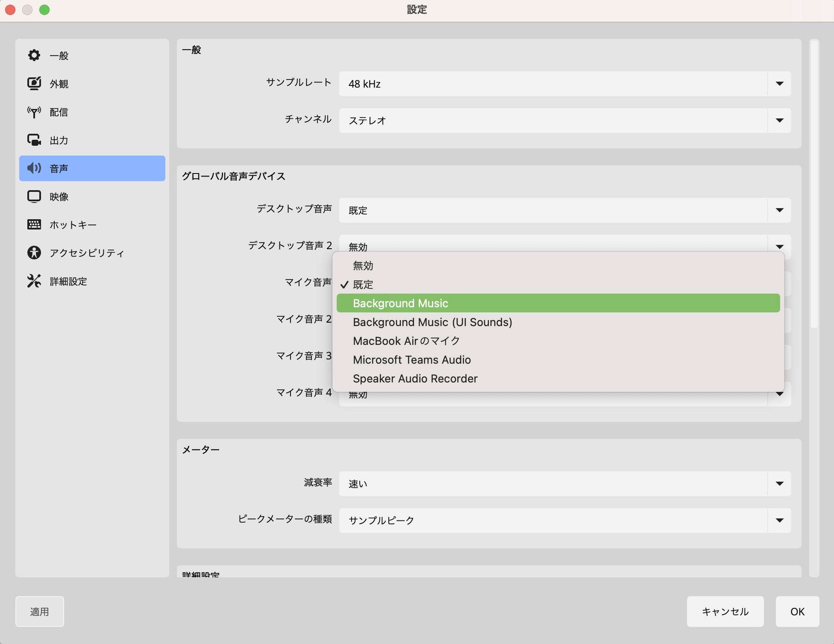Choose Background Music device

pyautogui.click(x=558, y=303)
